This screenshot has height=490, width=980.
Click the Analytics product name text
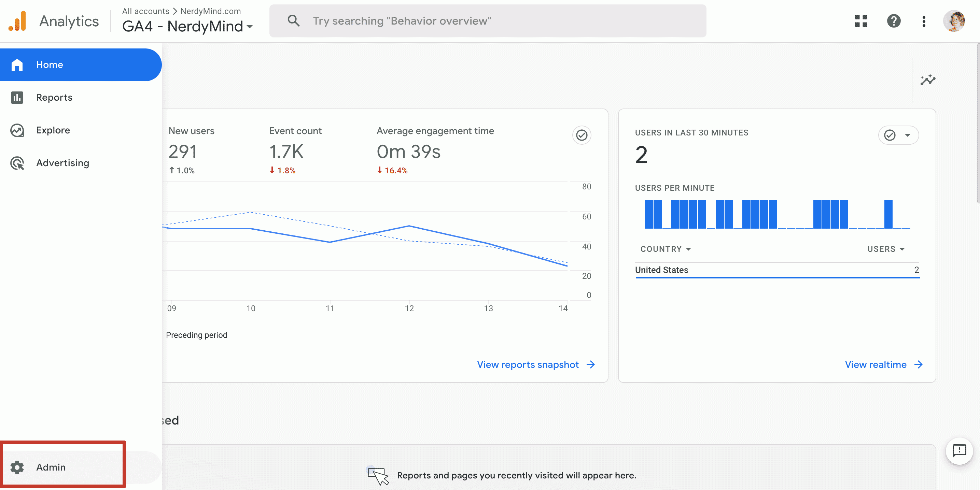pos(69,21)
